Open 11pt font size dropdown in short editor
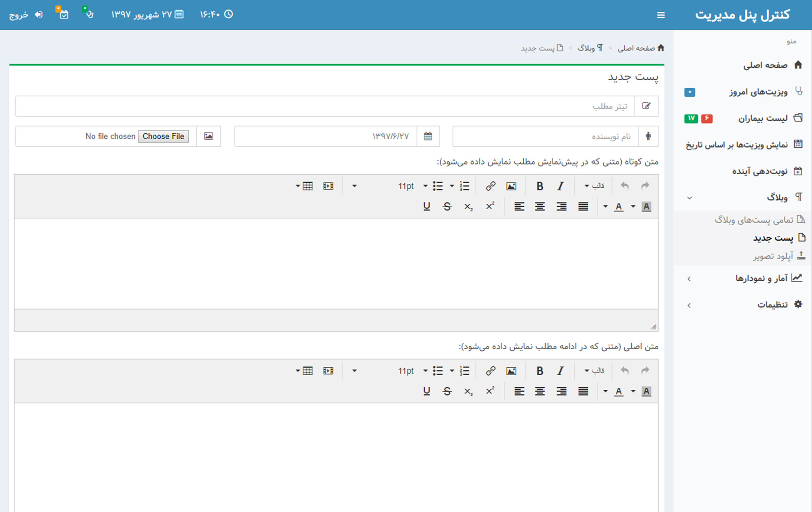The width and height of the screenshot is (812, 512). 412,186
